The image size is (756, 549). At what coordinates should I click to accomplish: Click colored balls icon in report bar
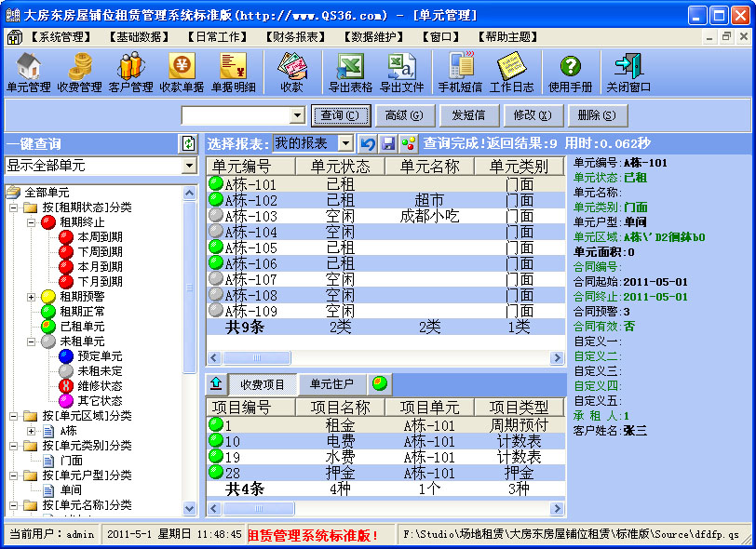click(x=409, y=143)
